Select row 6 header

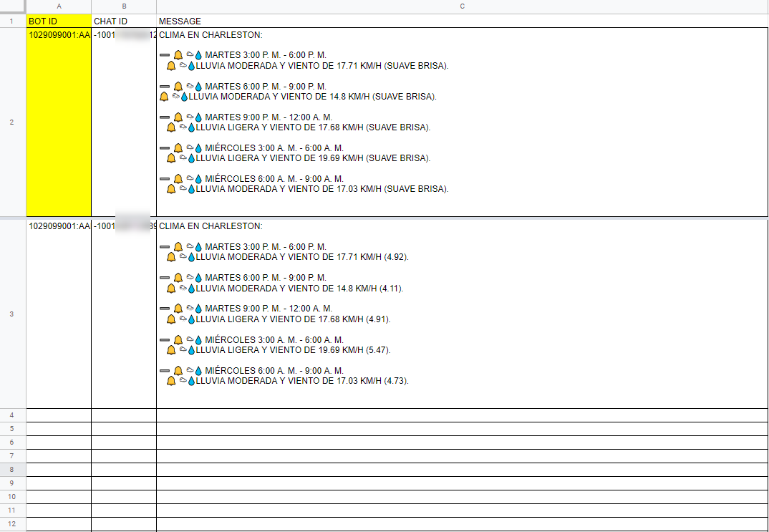pyautogui.click(x=13, y=442)
